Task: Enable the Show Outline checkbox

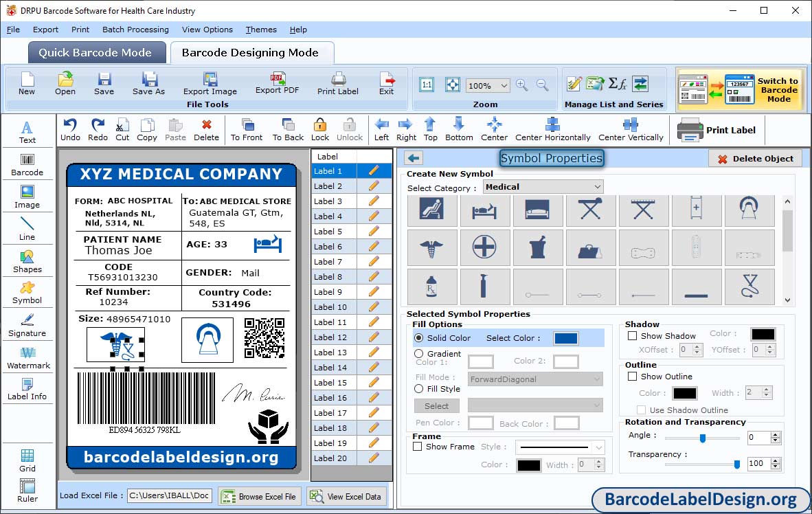Action: click(632, 376)
